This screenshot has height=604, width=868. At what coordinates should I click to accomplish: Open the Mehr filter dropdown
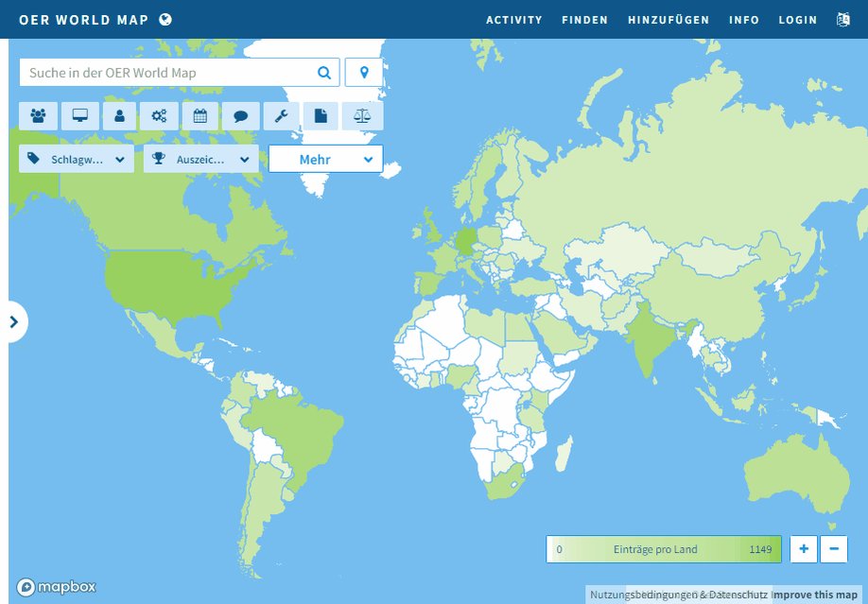(326, 159)
